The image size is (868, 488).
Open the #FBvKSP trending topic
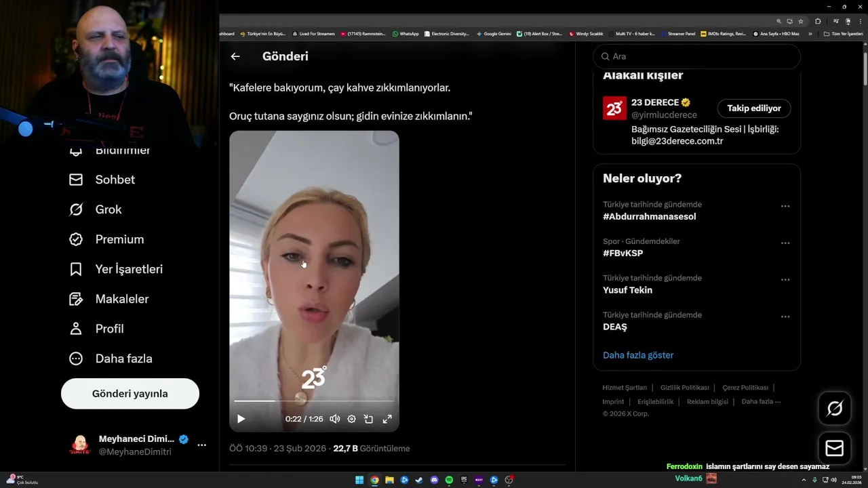pyautogui.click(x=623, y=253)
